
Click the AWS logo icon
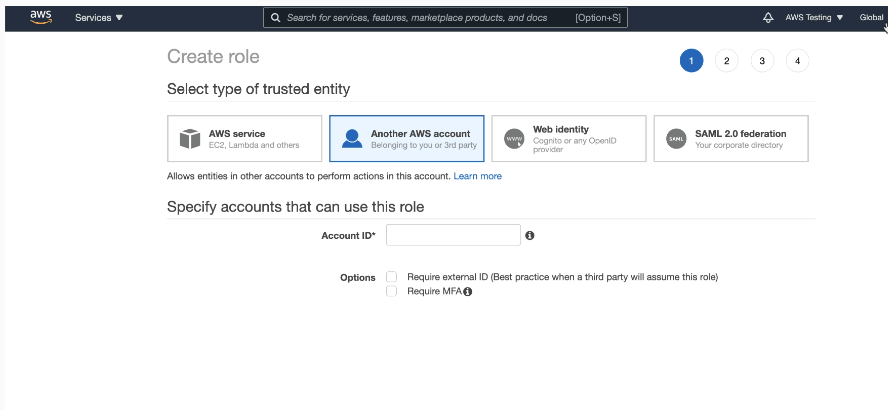pos(40,17)
